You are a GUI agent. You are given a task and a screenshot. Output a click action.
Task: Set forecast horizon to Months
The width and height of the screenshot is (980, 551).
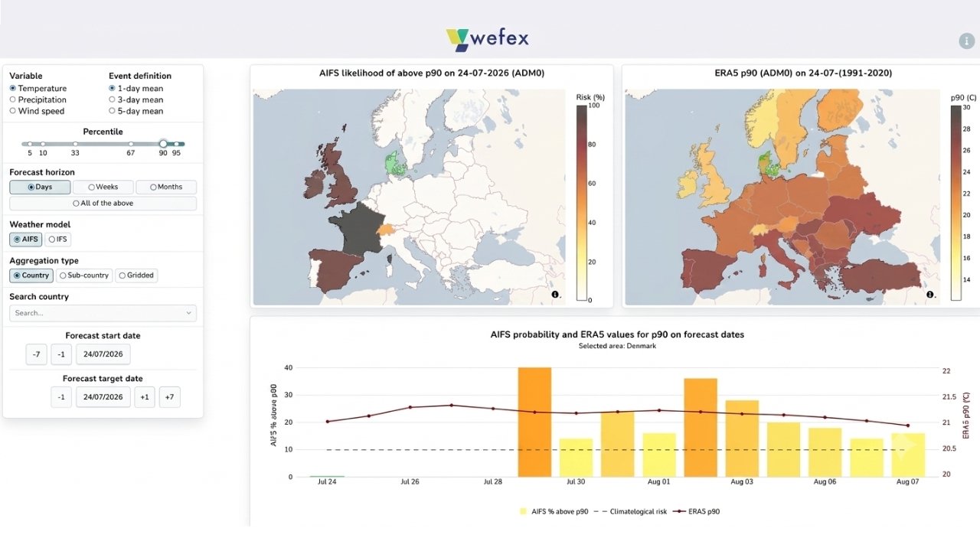point(166,187)
